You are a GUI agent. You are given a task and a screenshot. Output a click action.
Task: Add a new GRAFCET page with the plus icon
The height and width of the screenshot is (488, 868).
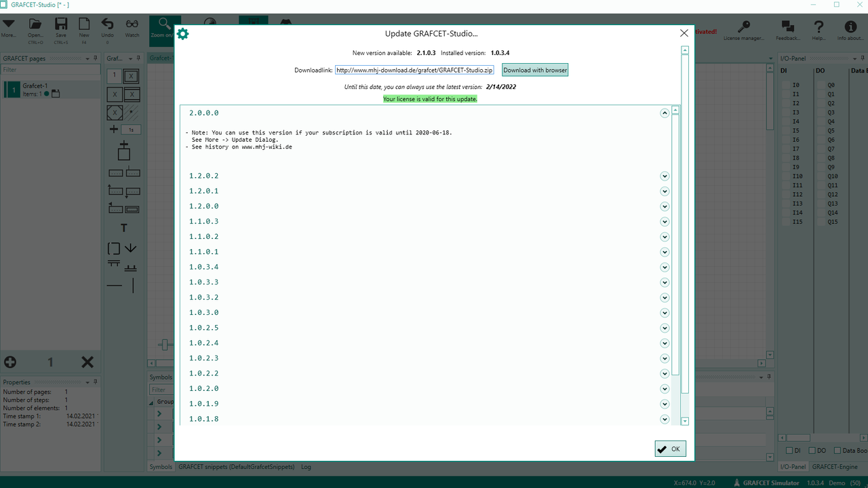(10, 362)
